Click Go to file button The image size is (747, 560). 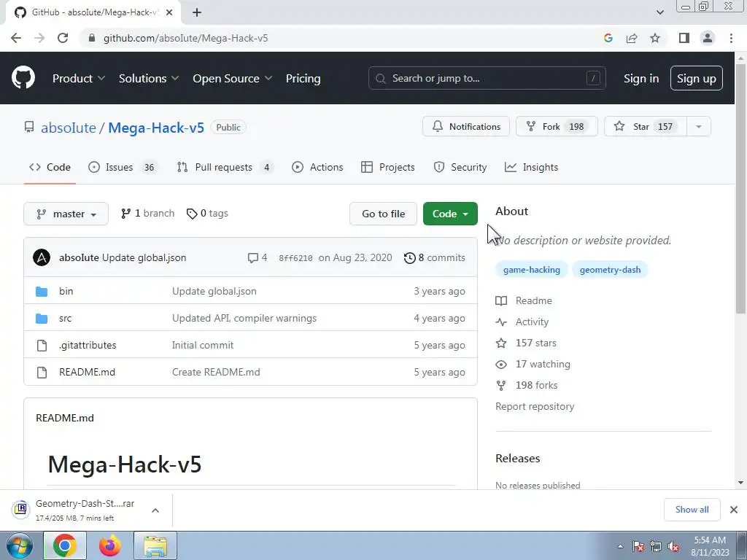tap(384, 214)
